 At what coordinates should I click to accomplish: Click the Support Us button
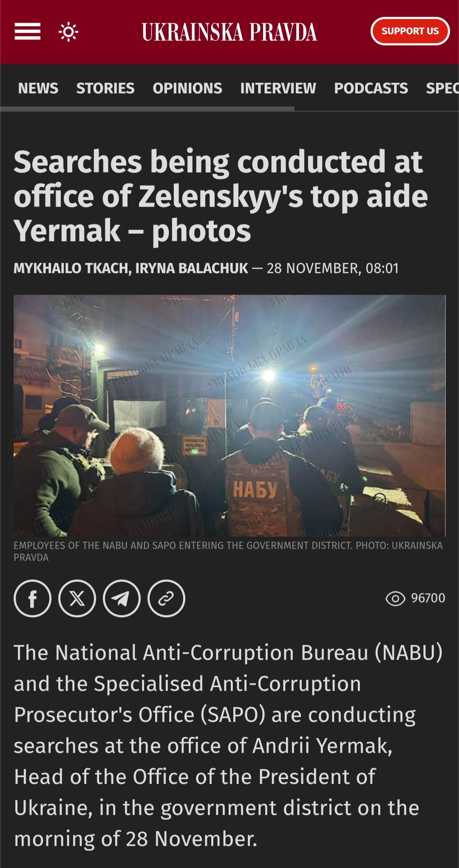point(410,31)
